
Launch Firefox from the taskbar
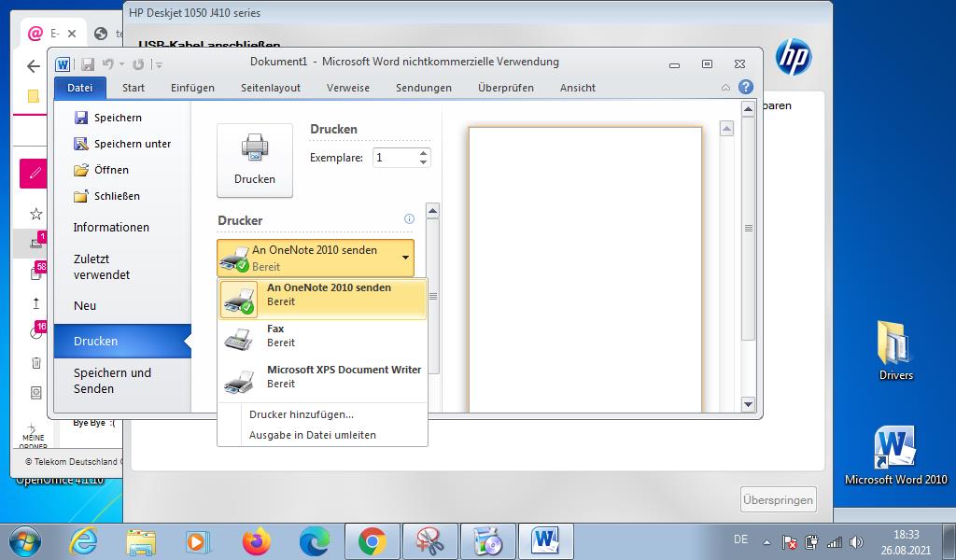pyautogui.click(x=256, y=541)
